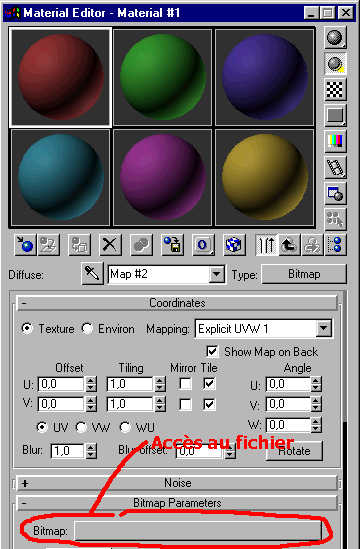The image size is (360, 549).
Task: Click the Sample Type sphere icon
Action: pyautogui.click(x=335, y=37)
